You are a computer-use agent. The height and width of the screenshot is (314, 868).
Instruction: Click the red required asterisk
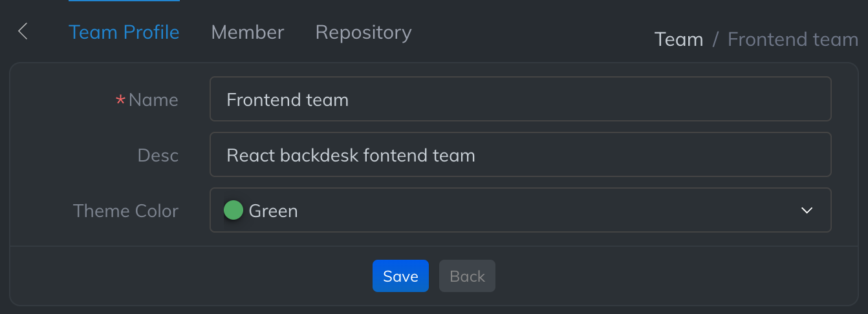(x=120, y=100)
